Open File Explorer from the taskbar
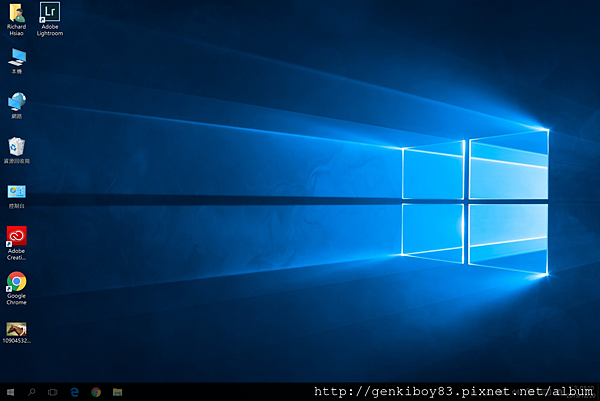The height and width of the screenshot is (401, 600). tap(117, 392)
